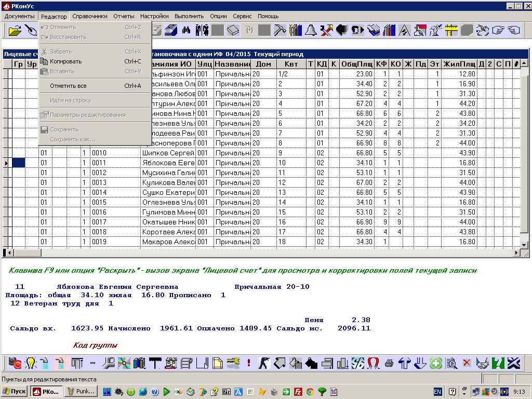Image resolution: width=532 pixels, height=399 pixels.
Task: Click the binoculars search icon
Action: coord(186,31)
